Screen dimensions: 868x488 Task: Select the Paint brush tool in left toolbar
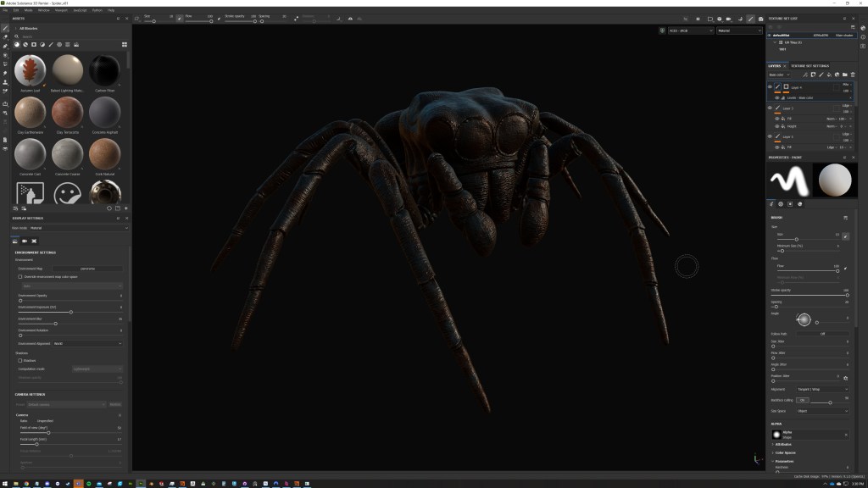[x=5, y=28]
